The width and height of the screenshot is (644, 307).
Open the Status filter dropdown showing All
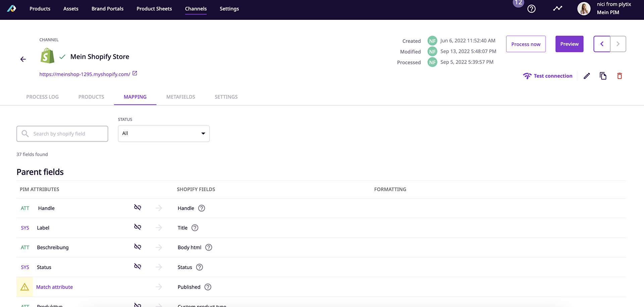(163, 133)
